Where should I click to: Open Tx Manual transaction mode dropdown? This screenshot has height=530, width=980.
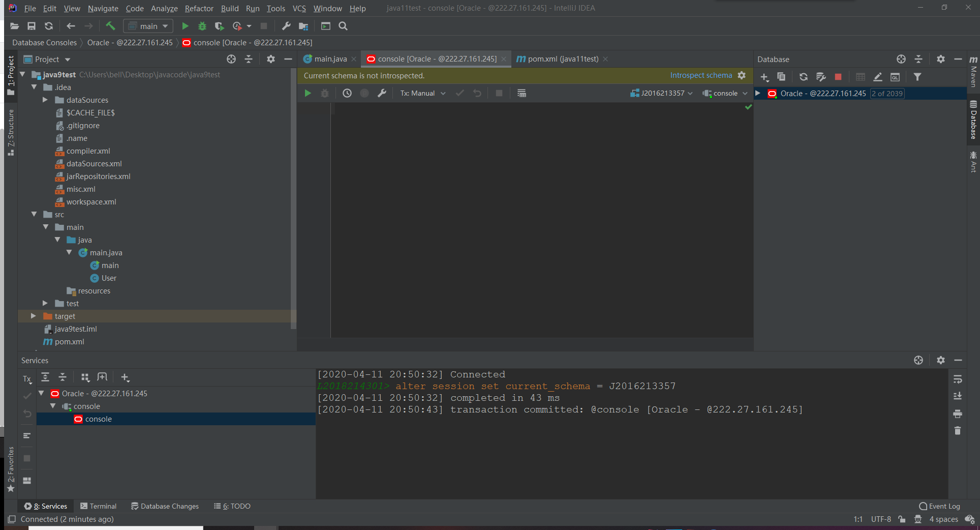(x=423, y=93)
